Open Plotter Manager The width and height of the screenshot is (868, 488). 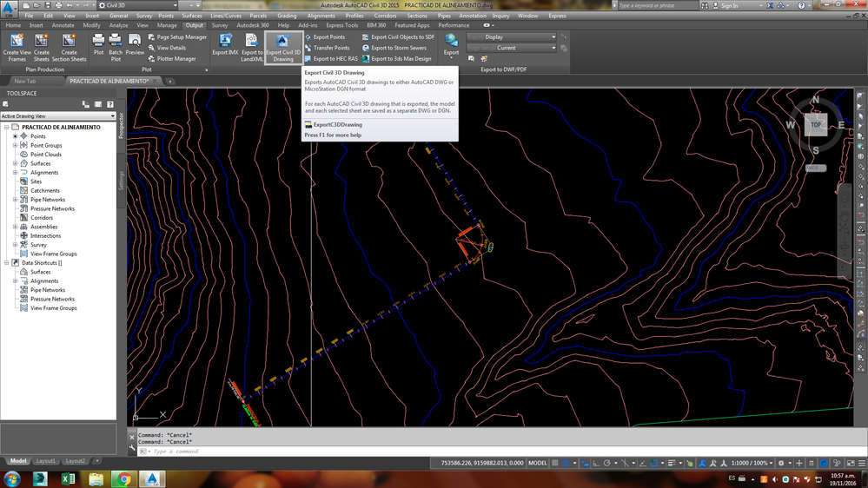[x=172, y=59]
